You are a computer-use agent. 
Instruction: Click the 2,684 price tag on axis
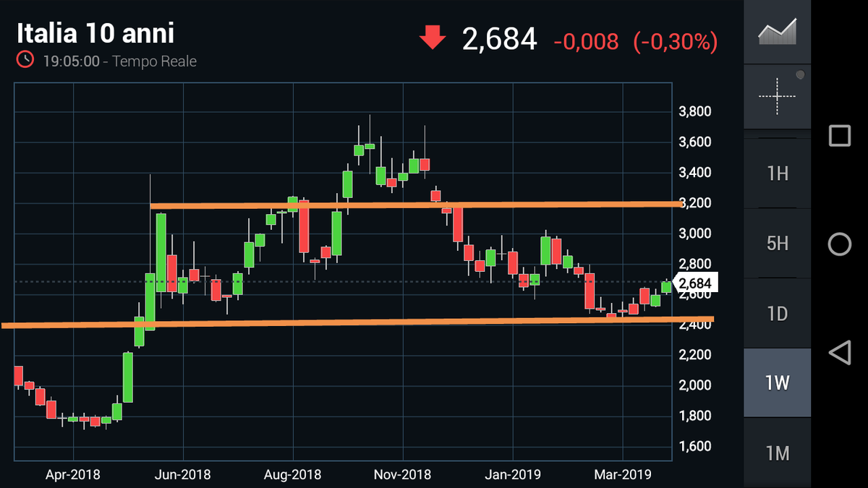(x=695, y=283)
